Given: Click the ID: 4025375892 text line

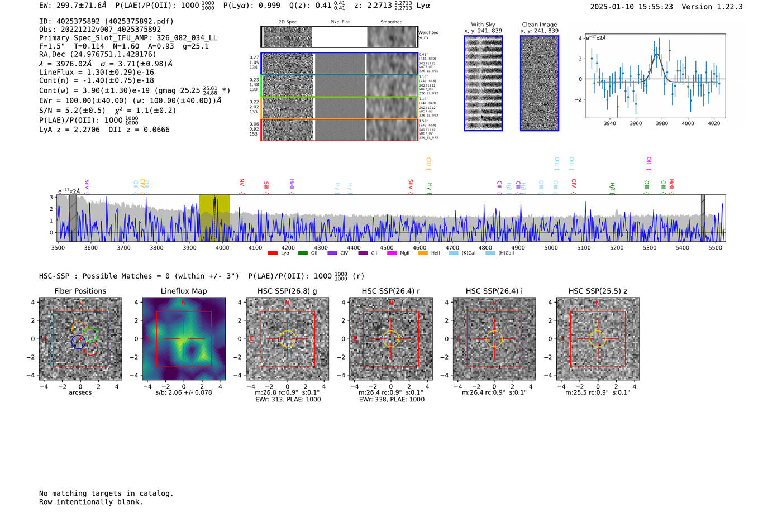Looking at the screenshot, I should coord(106,21).
